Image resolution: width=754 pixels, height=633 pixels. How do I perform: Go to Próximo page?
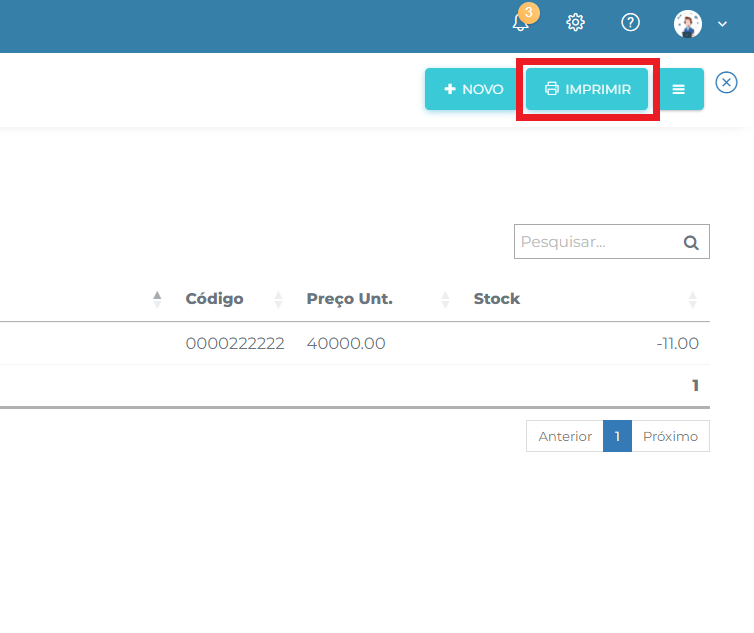(670, 436)
